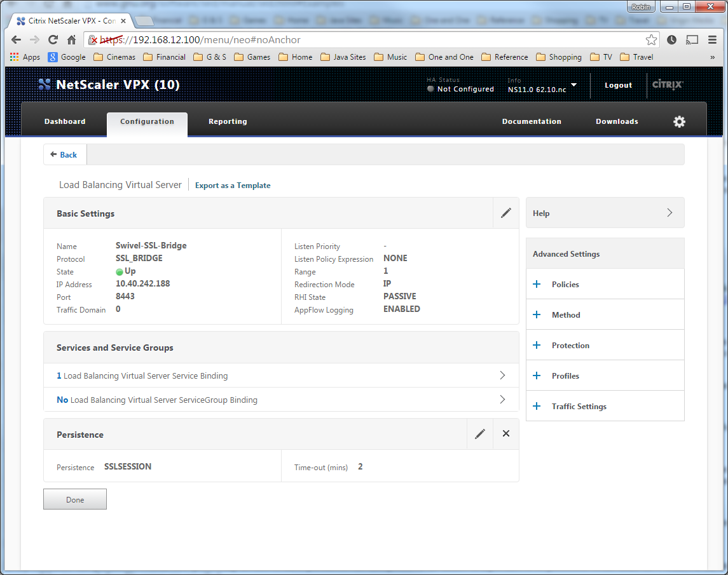This screenshot has height=575, width=728.
Task: Open the NetScaler settings gear
Action: (679, 121)
